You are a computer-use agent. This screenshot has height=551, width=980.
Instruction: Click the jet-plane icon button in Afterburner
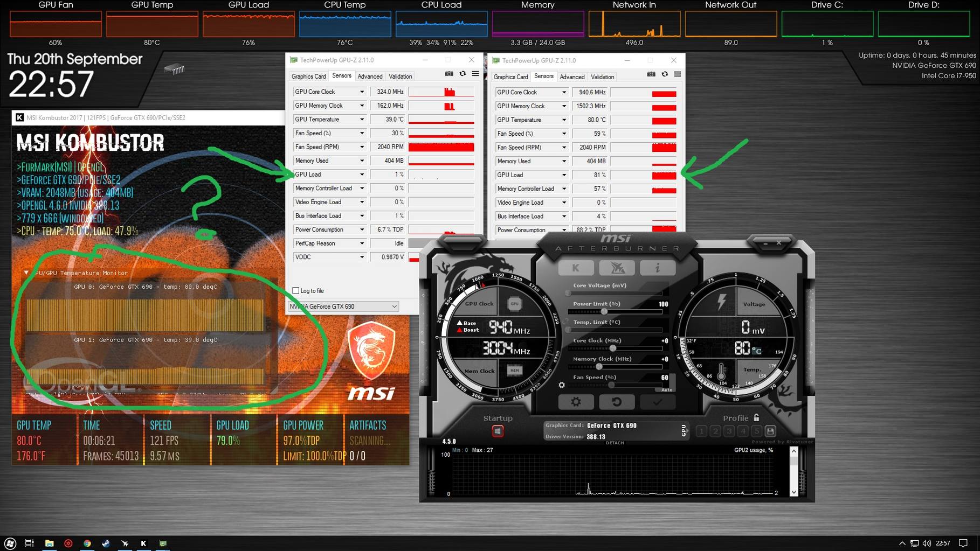coord(617,268)
